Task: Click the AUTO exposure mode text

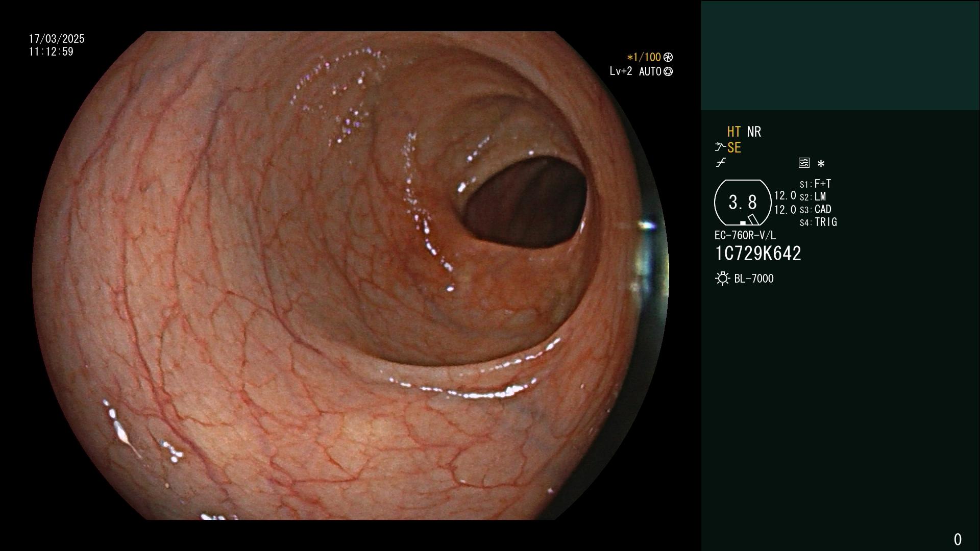Action: tap(650, 72)
